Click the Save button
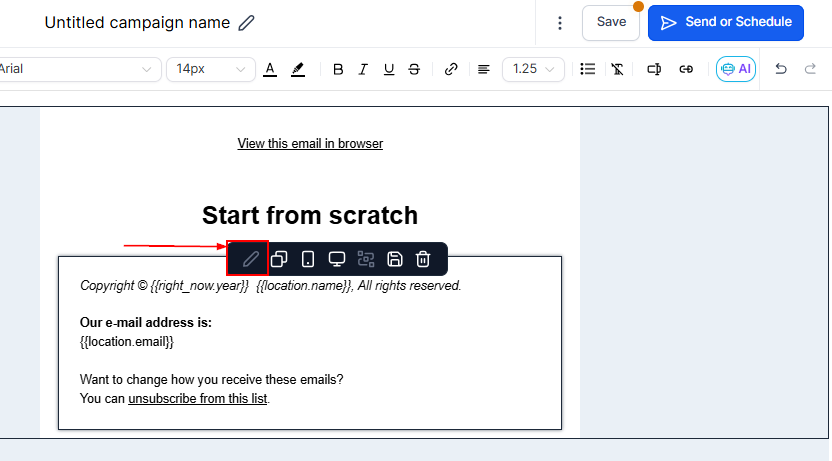The height and width of the screenshot is (461, 832). pyautogui.click(x=611, y=22)
